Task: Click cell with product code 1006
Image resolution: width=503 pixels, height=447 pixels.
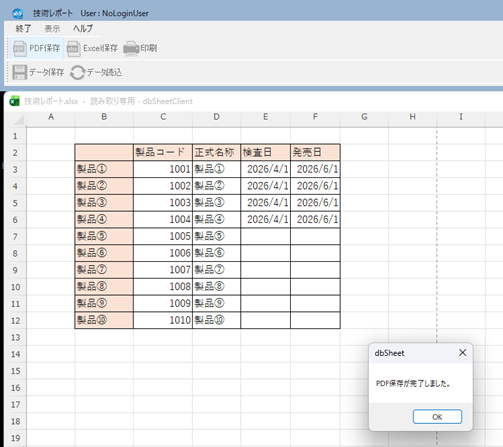Action: (163, 253)
